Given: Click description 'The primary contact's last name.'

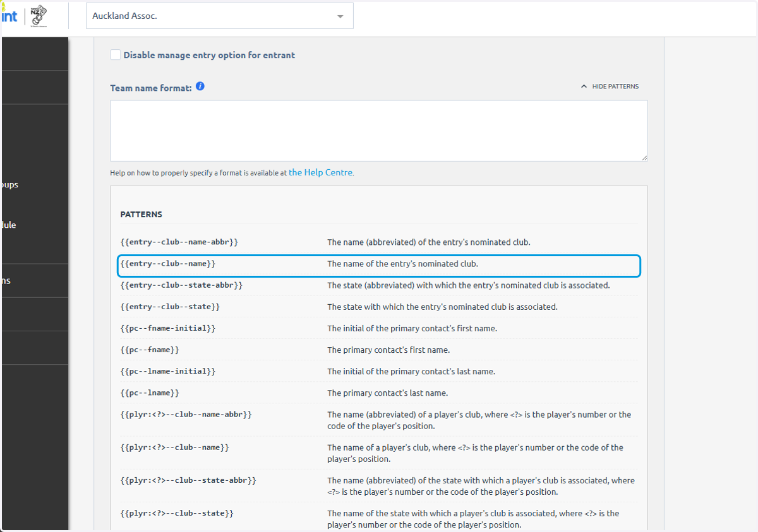Looking at the screenshot, I should (387, 393).
